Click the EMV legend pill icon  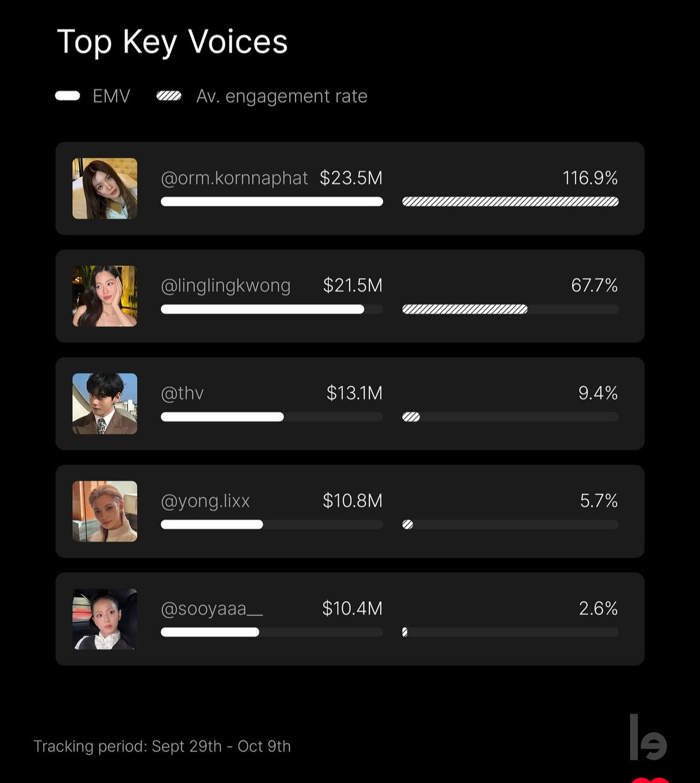(x=67, y=96)
